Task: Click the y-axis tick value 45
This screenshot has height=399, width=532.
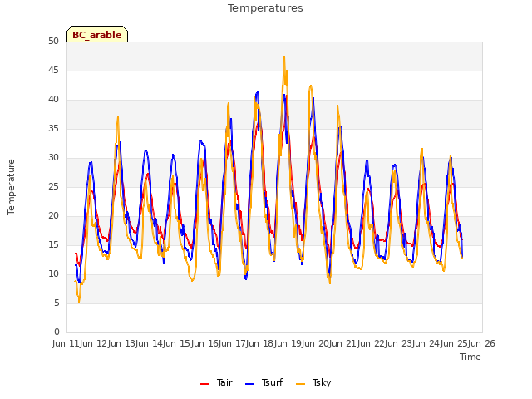Action: click(53, 70)
